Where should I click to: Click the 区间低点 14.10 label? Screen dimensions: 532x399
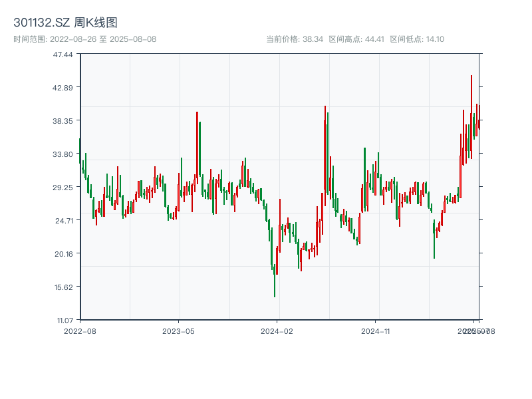coord(417,39)
